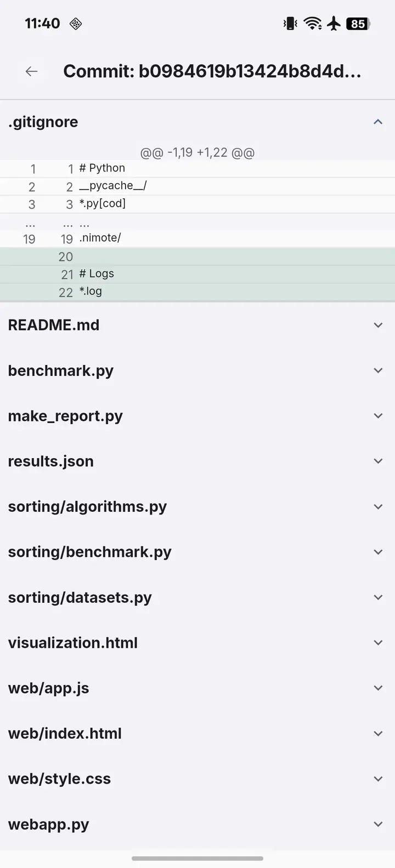Collapse the .gitignore file section
Viewport: 395px width, 868px height.
378,122
